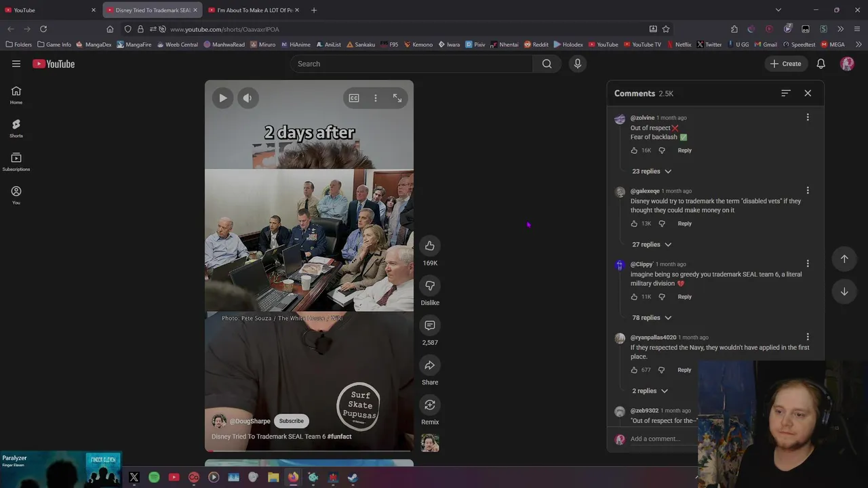Open the Create button
868x488 pixels.
[x=785, y=64]
